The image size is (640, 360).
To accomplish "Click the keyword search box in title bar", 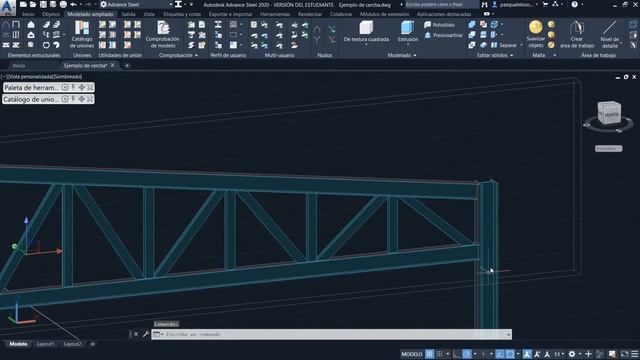I will (442, 4).
